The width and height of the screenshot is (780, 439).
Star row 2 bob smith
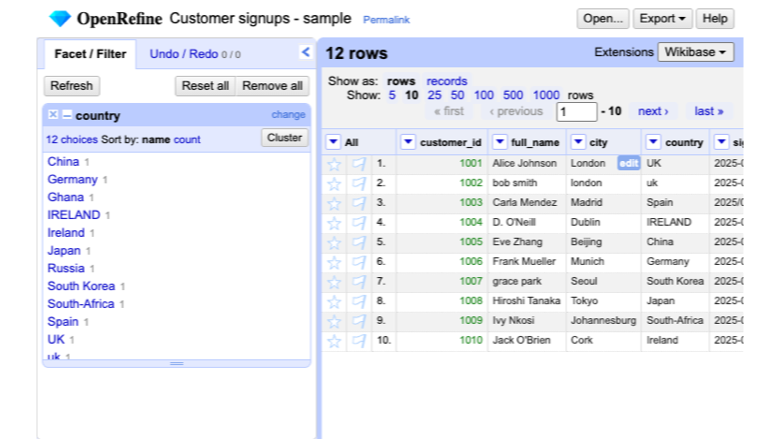334,183
